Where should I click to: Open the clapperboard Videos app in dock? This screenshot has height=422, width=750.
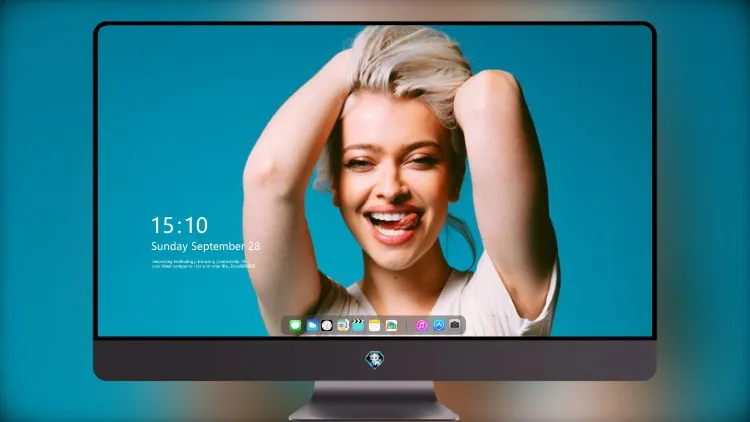pyautogui.click(x=358, y=326)
